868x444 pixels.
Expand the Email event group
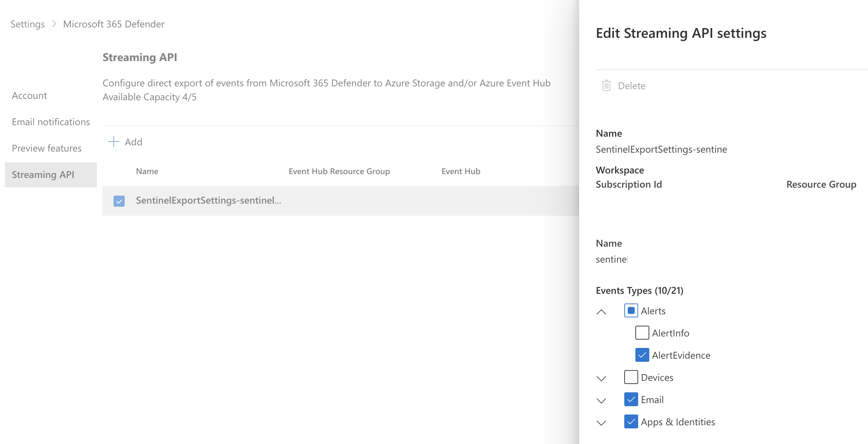602,400
